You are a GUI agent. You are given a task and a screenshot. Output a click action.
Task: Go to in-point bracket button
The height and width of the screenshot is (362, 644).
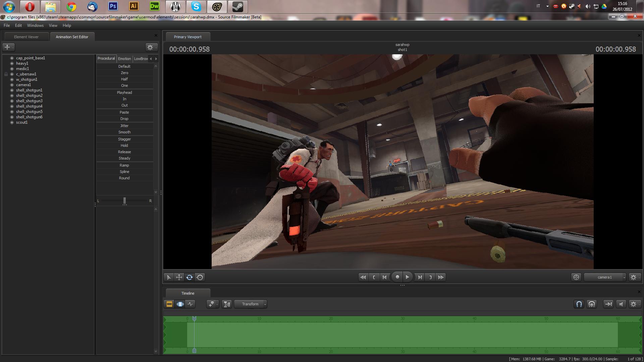(374, 277)
